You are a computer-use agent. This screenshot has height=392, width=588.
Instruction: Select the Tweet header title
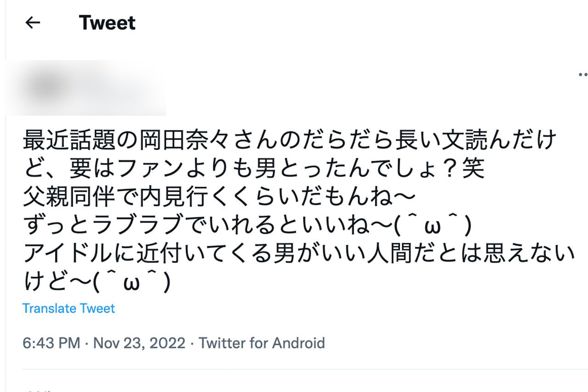click(107, 22)
